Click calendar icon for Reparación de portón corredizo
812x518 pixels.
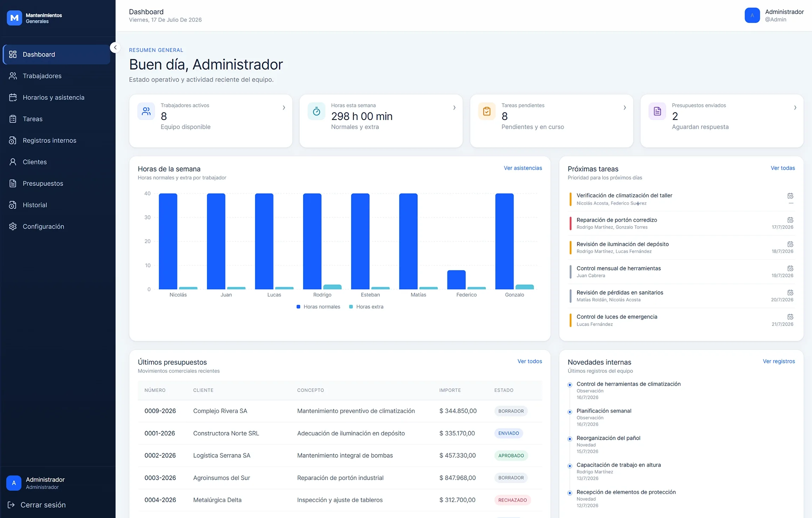point(790,220)
